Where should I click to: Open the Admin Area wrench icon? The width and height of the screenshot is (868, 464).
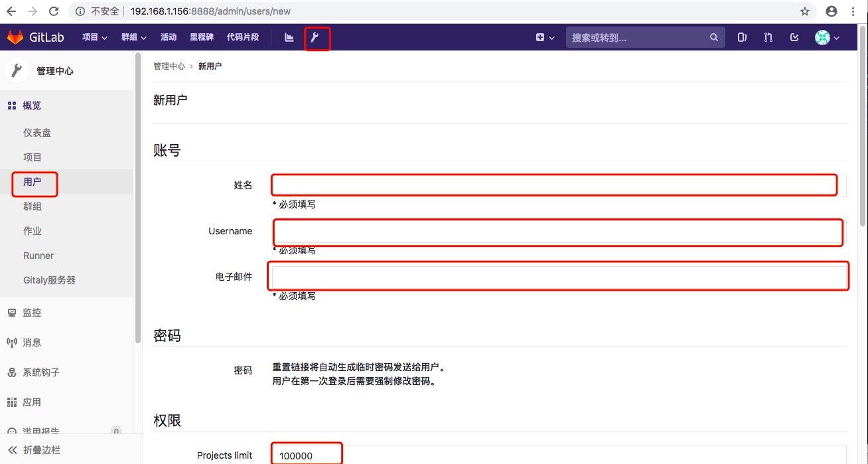point(317,39)
